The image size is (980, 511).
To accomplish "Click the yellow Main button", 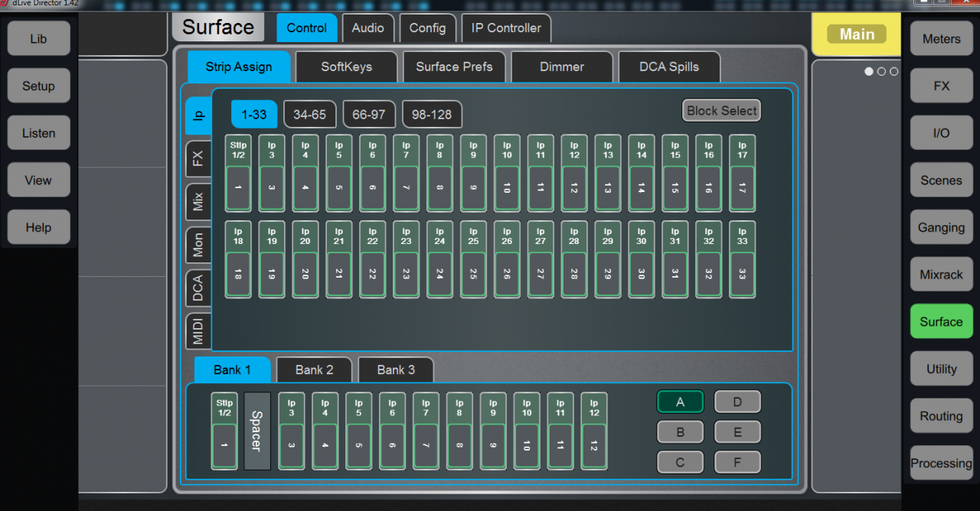I will click(857, 34).
